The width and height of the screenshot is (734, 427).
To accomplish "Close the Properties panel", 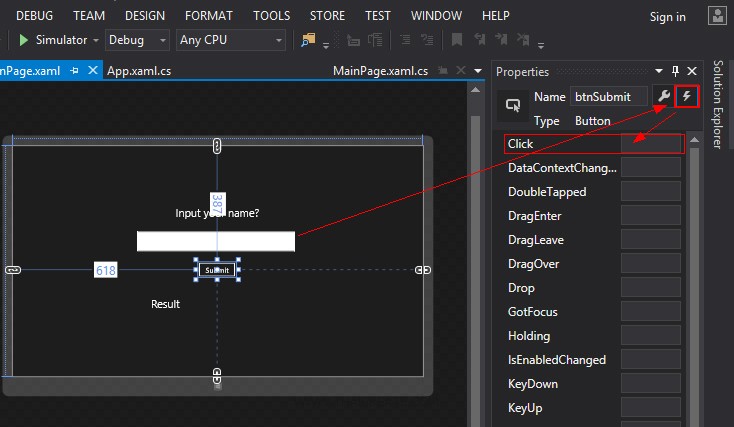I will tap(692, 71).
